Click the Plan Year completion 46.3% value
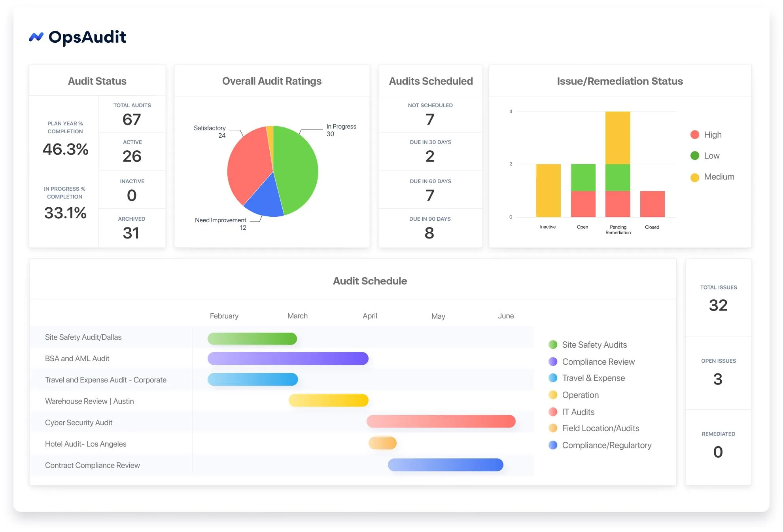 66,149
